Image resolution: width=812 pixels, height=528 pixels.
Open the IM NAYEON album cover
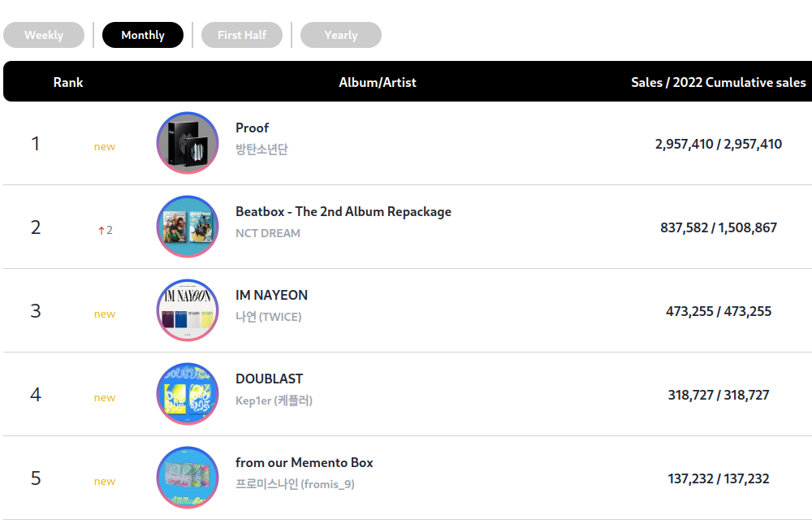[188, 310]
